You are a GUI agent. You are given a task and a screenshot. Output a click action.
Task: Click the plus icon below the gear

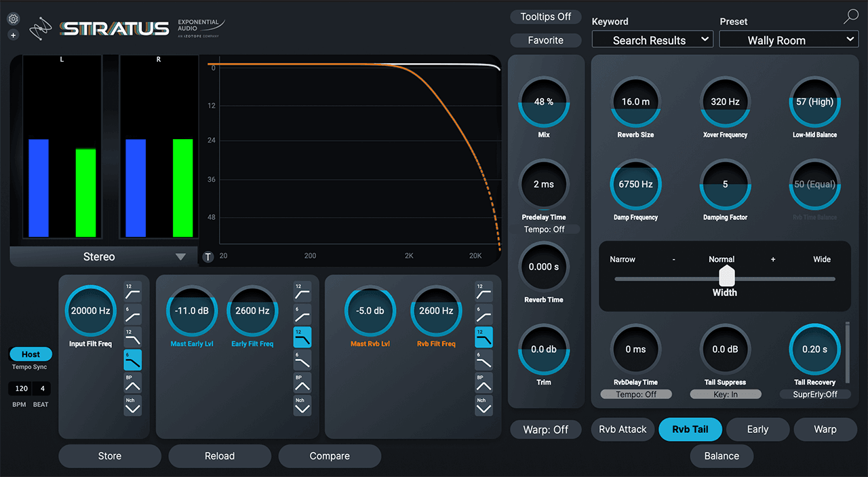(14, 35)
